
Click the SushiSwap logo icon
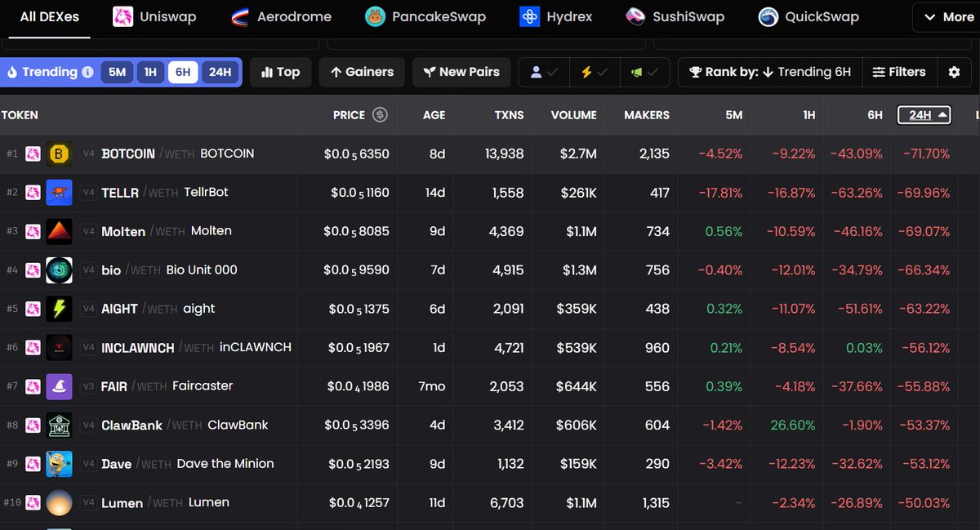tap(636, 16)
